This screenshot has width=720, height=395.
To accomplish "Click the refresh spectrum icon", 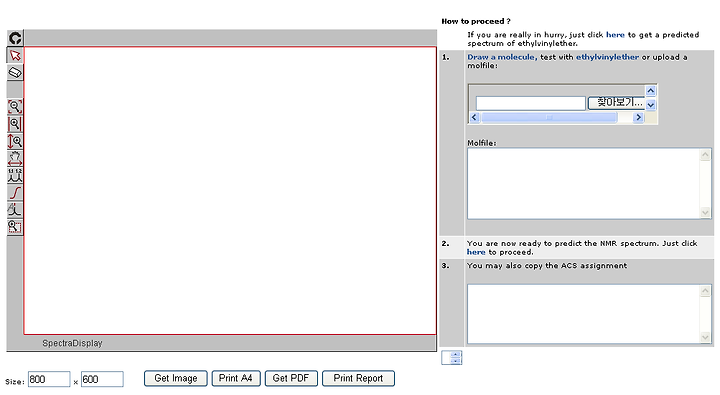I will [15, 38].
